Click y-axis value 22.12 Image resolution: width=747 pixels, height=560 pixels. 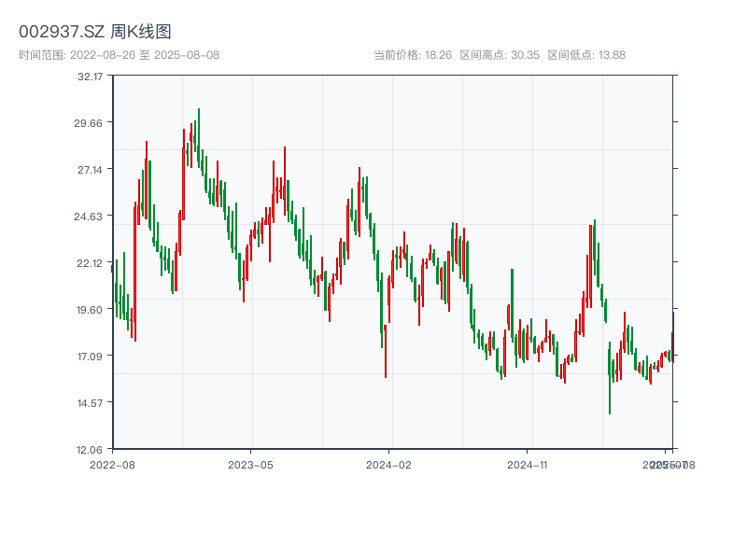pyautogui.click(x=90, y=263)
